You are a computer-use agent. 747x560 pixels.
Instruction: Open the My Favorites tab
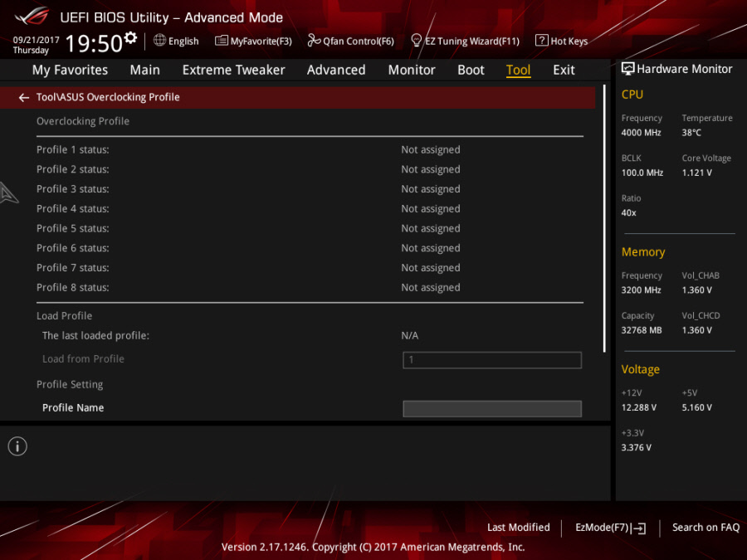point(70,70)
